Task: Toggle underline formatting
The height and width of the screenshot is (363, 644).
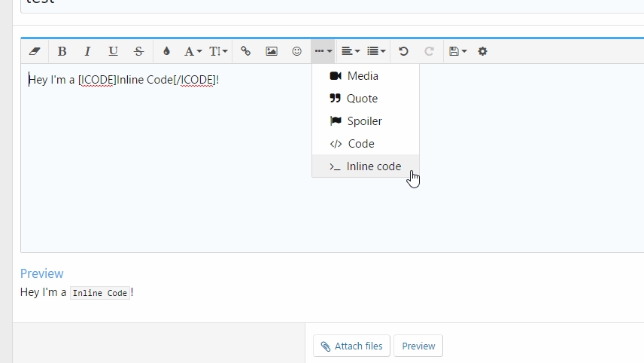Action: [x=113, y=51]
